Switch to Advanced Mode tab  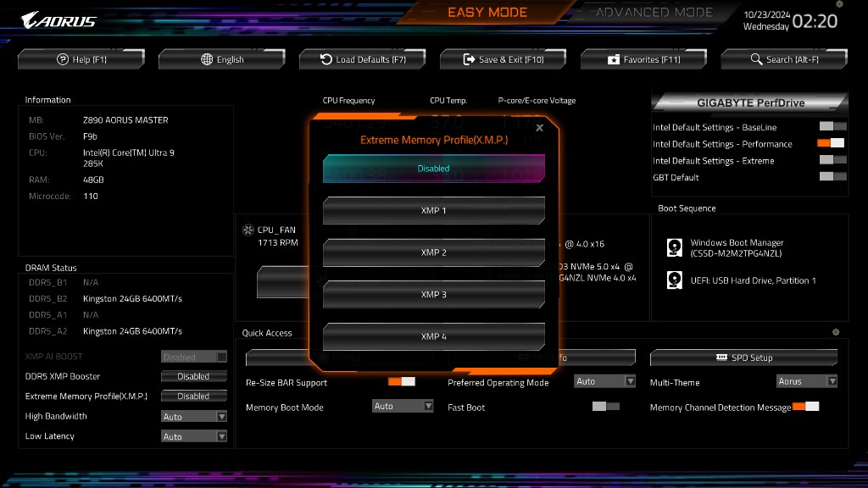pos(654,12)
